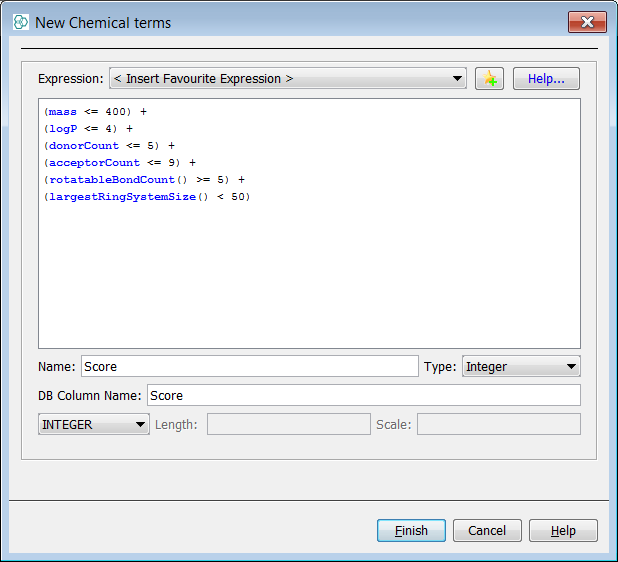Place cursor on logP in the expression
The height and width of the screenshot is (562, 618).
point(62,129)
